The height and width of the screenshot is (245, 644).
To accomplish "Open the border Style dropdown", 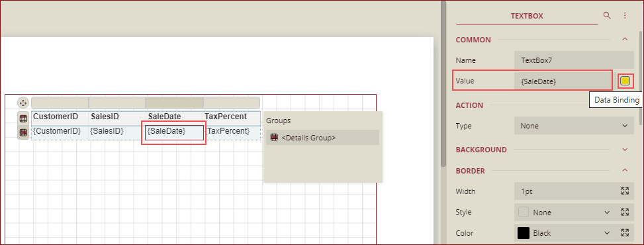I will point(565,213).
